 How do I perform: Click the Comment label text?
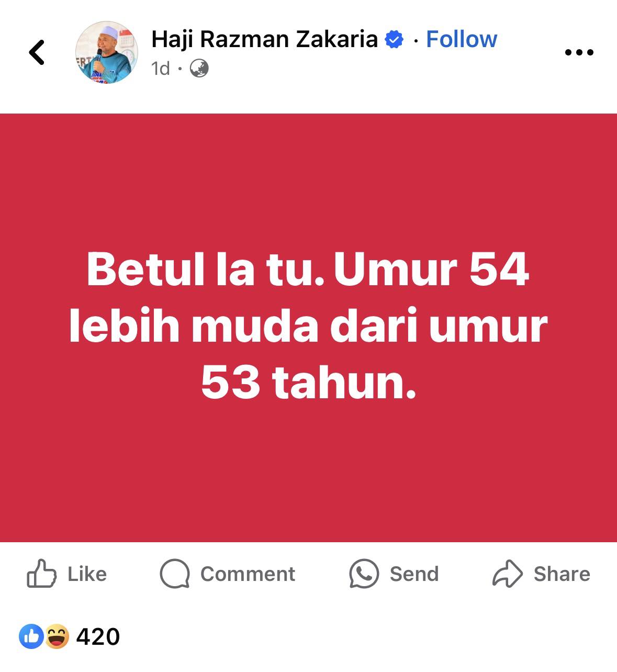pyautogui.click(x=248, y=574)
